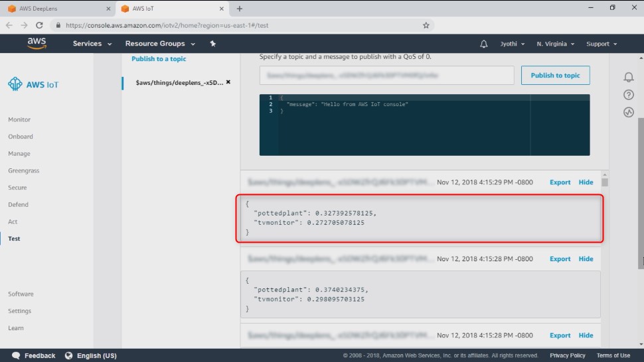The width and height of the screenshot is (644, 362).
Task: Click the topic name input field
Action: click(386, 76)
